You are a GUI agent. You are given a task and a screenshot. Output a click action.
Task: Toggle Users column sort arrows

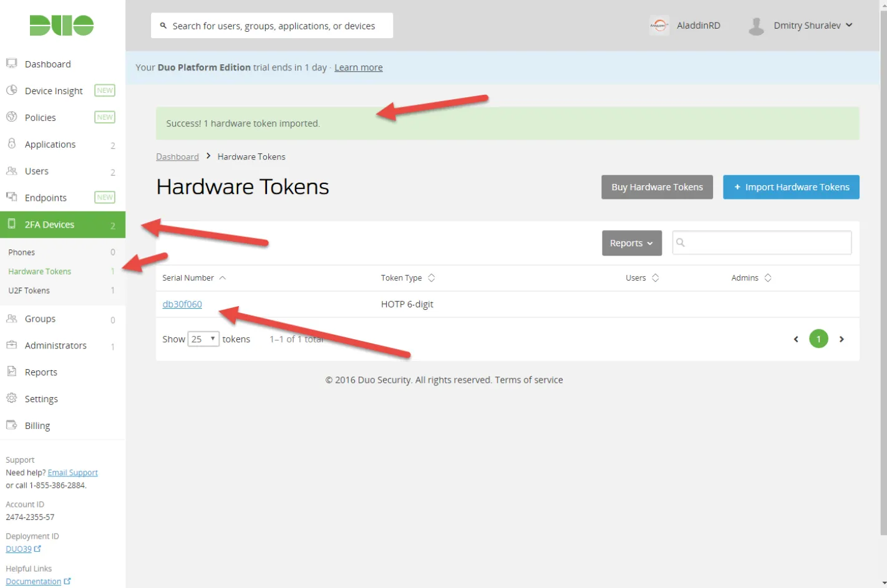(655, 278)
